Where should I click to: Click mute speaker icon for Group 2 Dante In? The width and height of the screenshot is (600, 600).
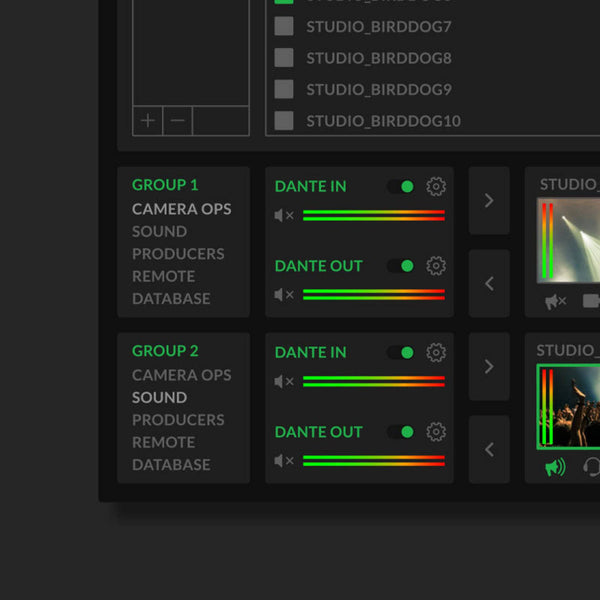click(x=284, y=382)
